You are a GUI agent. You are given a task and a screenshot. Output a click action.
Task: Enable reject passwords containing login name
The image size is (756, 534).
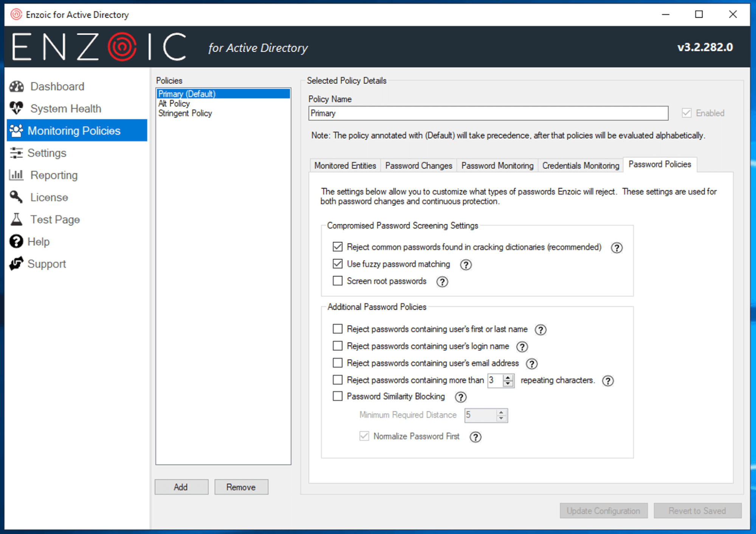click(x=338, y=346)
